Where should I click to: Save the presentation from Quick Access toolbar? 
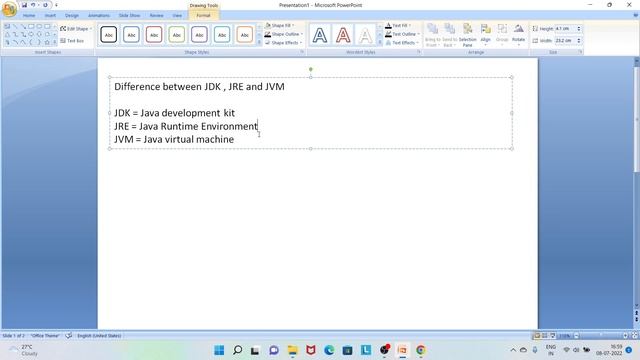pos(24,5)
